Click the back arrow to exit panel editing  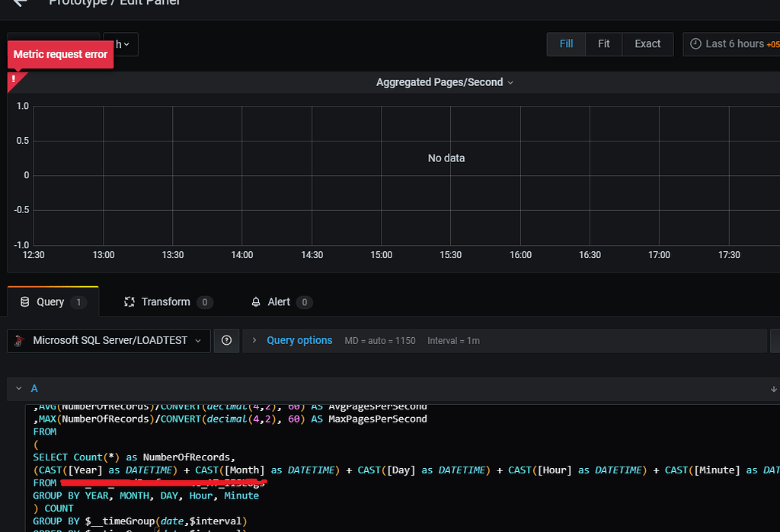[19, 3]
